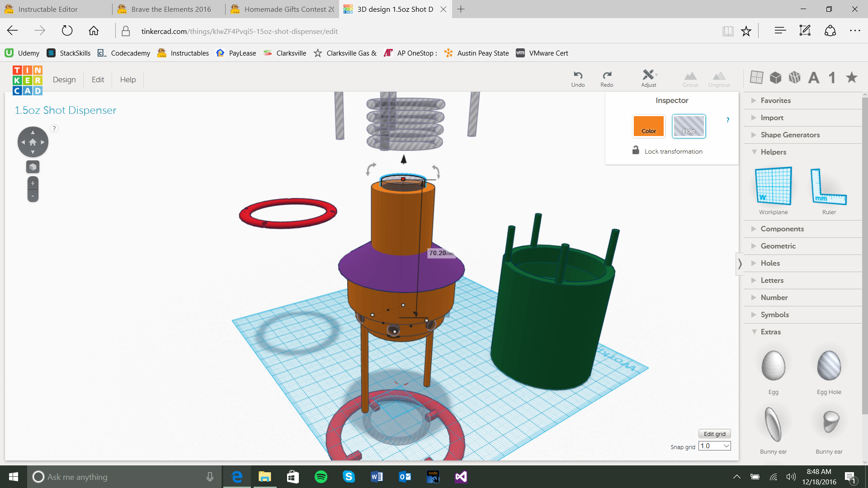Open the Design menu
This screenshot has height=488, width=868.
[x=64, y=80]
